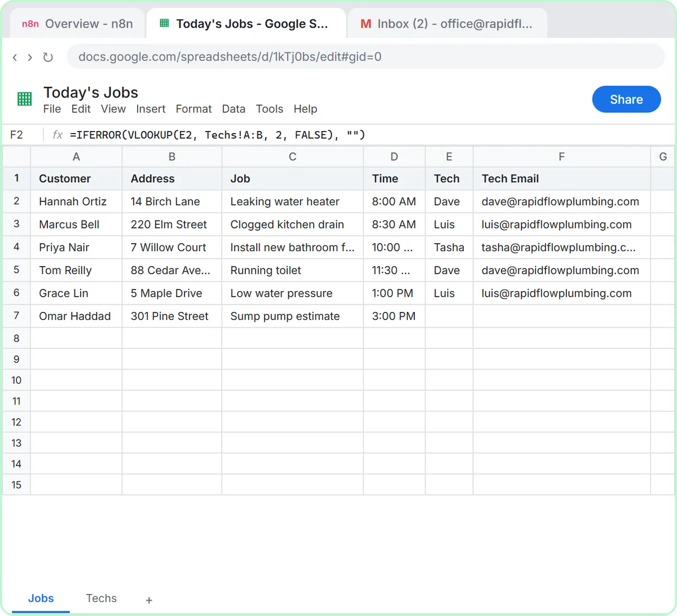Open the Techs sheet tab
677x616 pixels.
(101, 599)
